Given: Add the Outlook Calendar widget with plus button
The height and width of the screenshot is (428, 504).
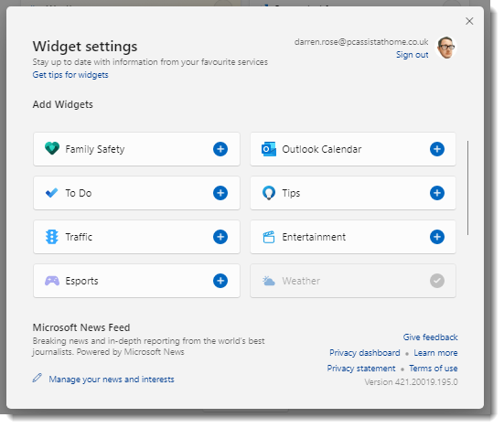Looking at the screenshot, I should tap(437, 149).
